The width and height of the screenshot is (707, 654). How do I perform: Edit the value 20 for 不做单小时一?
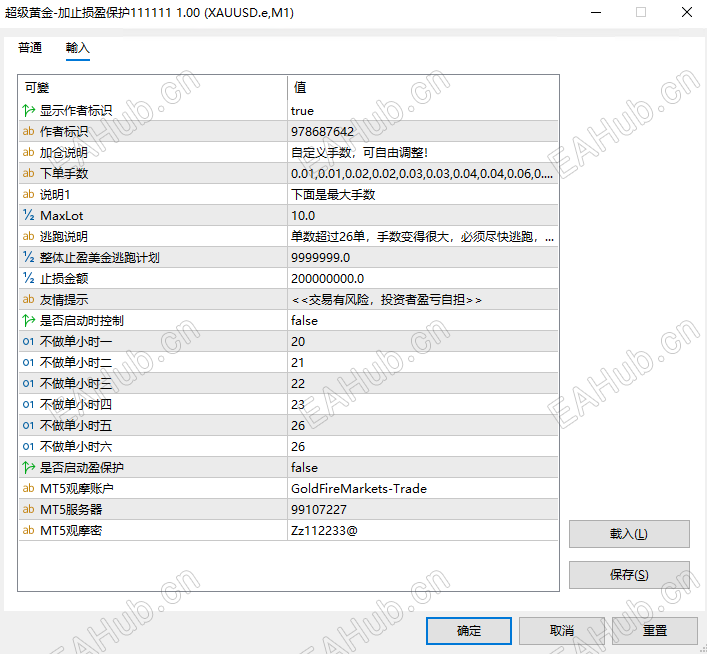[x=422, y=342]
